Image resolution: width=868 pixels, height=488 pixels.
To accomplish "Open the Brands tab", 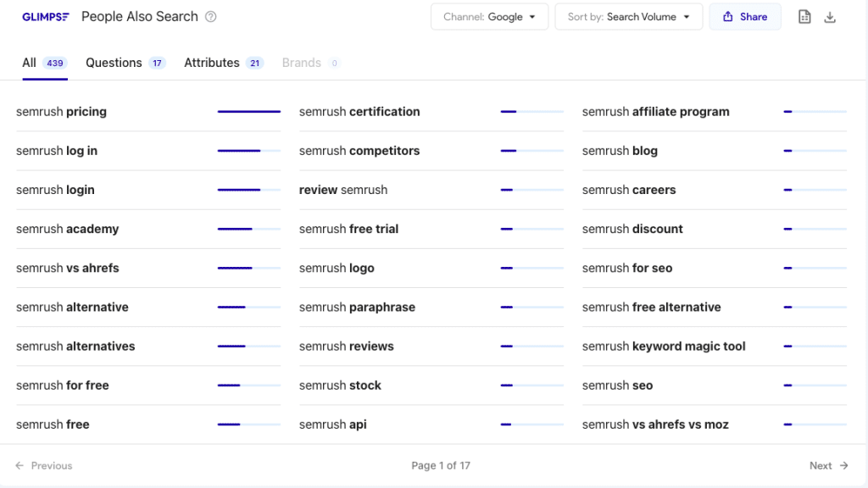I will (x=301, y=62).
